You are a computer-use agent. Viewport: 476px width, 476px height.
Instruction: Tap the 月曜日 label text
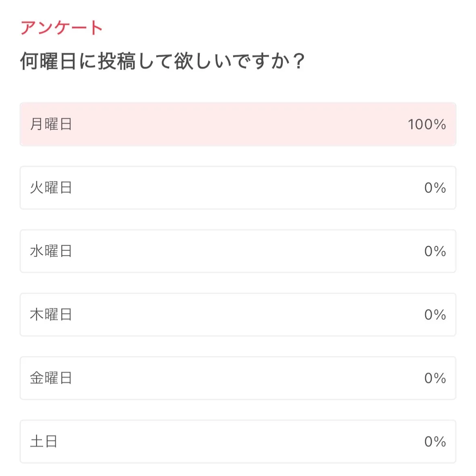(51, 124)
